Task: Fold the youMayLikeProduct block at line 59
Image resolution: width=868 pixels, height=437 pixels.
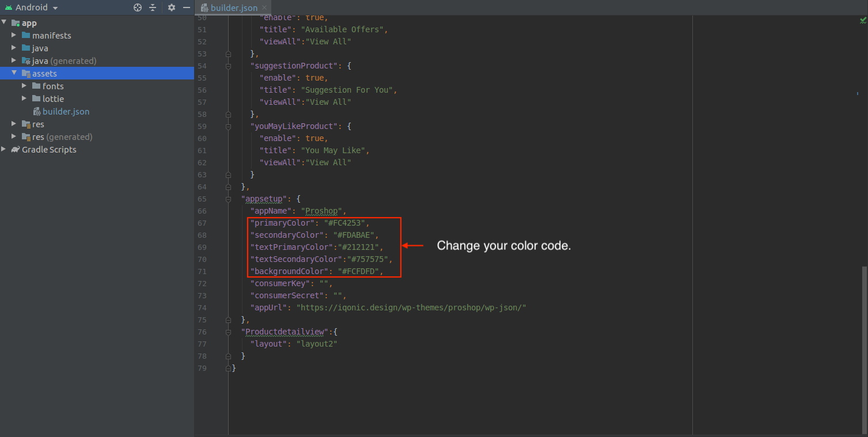Action: coord(229,126)
